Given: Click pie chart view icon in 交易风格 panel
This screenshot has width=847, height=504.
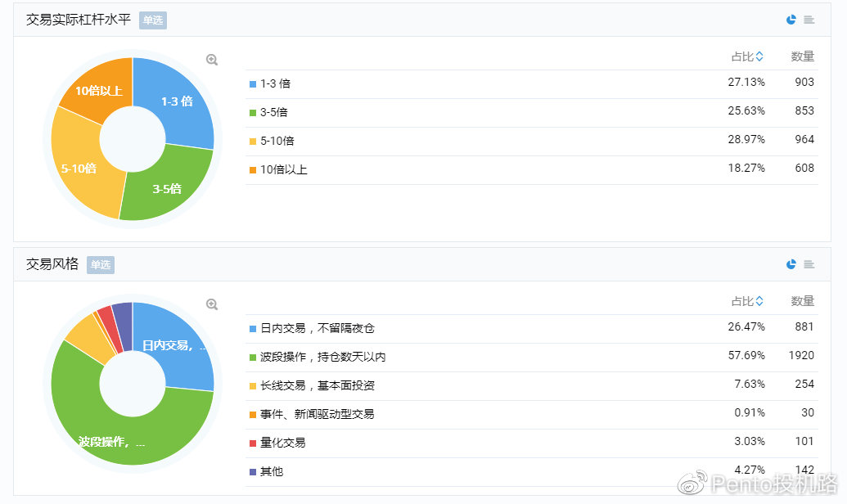Looking at the screenshot, I should 791,264.
